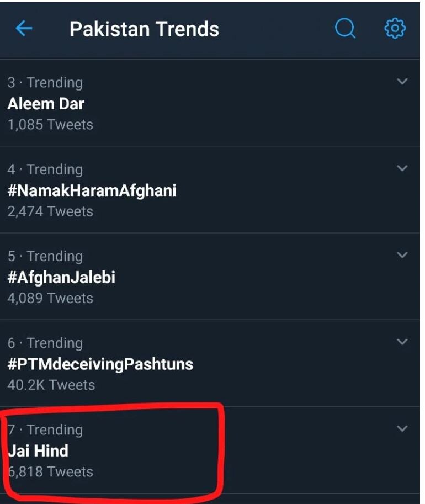The height and width of the screenshot is (504, 425).
Task: Click the 2,474 Tweets count
Action: pyautogui.click(x=50, y=211)
